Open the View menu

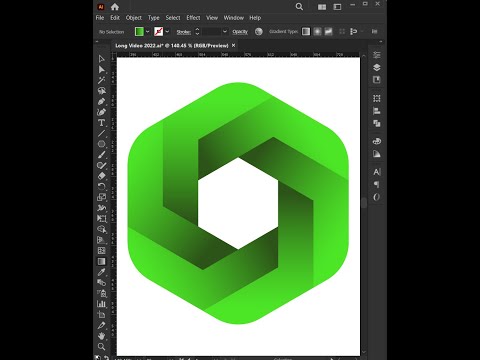pyautogui.click(x=212, y=18)
